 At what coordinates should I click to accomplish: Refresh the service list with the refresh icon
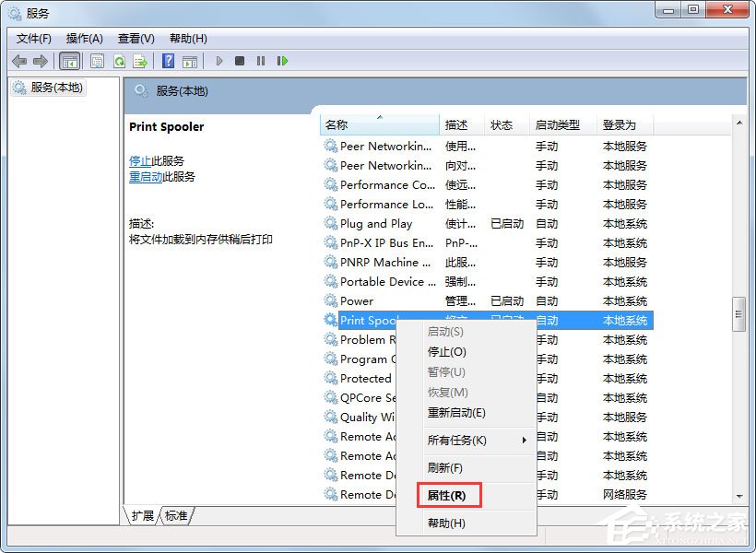(x=120, y=61)
